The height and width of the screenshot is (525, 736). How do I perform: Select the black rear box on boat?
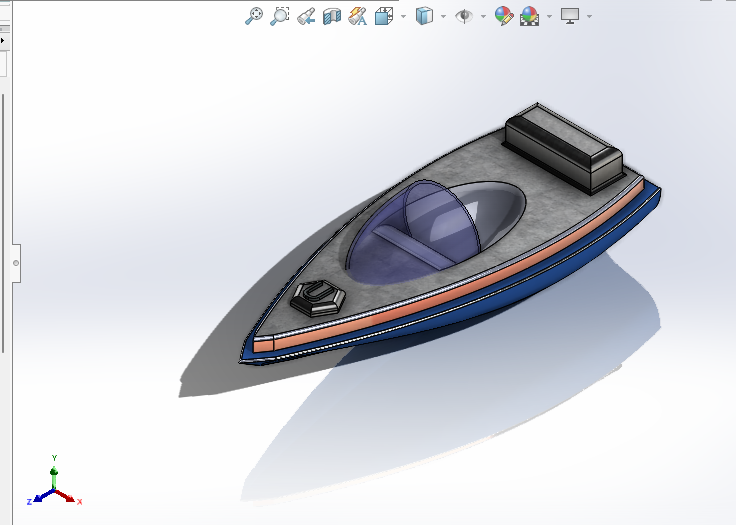565,148
